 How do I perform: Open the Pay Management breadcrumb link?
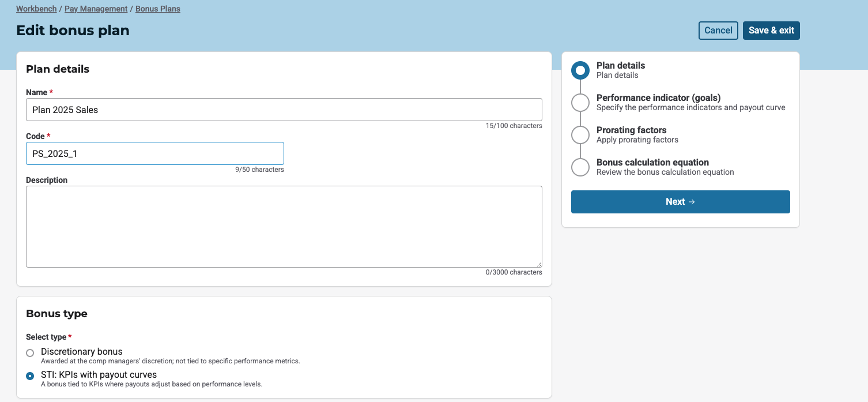point(96,9)
